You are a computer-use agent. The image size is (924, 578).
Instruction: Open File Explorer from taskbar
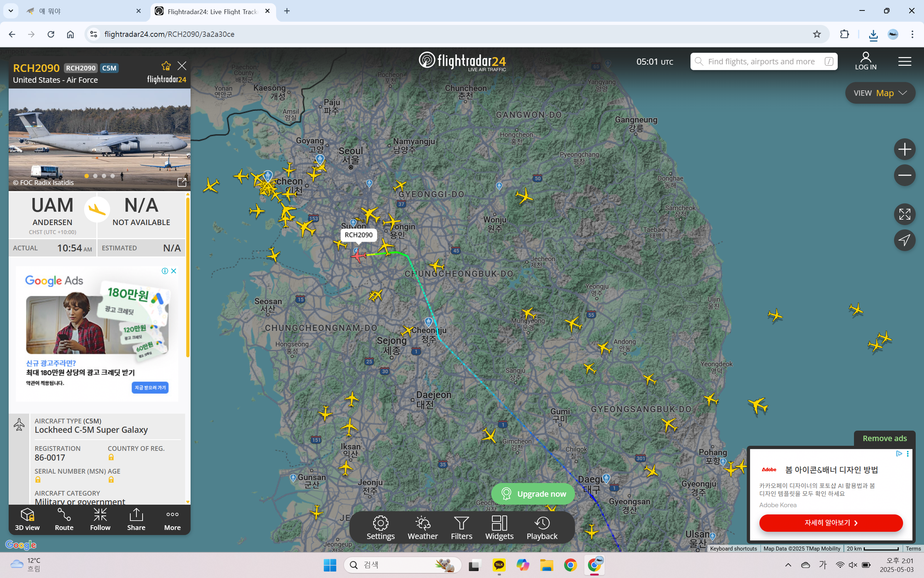tap(546, 565)
